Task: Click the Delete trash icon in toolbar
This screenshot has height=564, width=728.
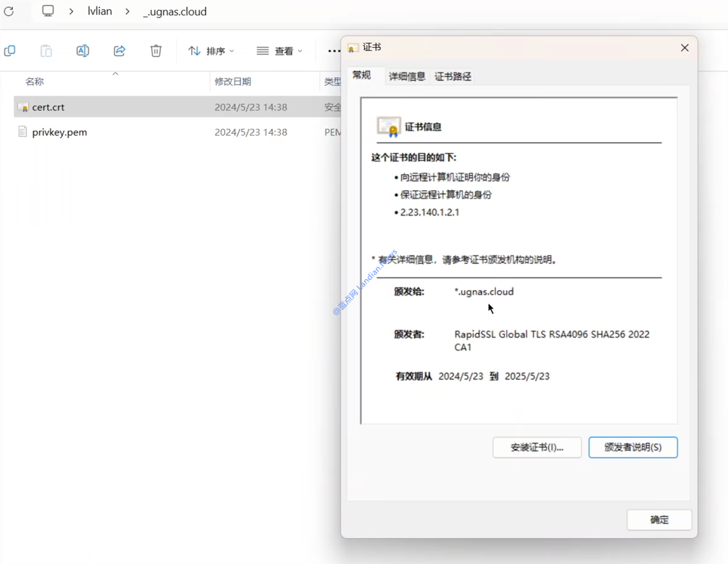Action: point(156,51)
